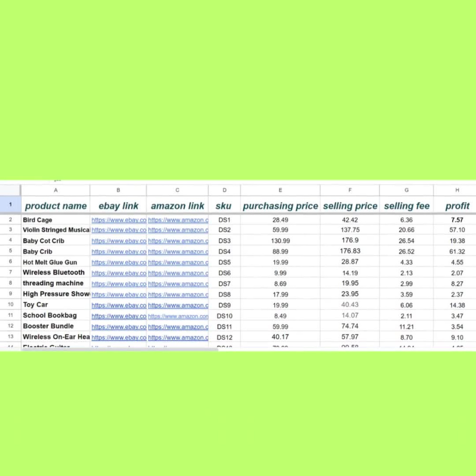The width and height of the screenshot is (476, 476).
Task: Open the amazon link for Bird Cage
Action: tap(178, 220)
